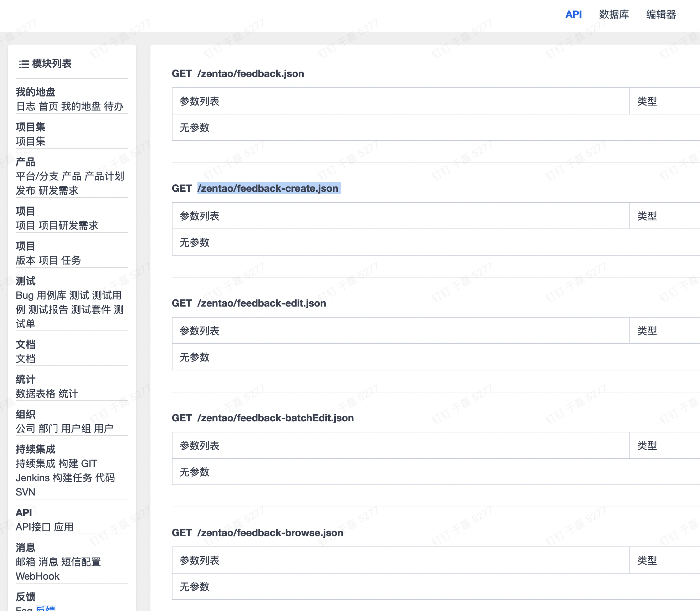700x611 pixels.
Task: Open the 待办 module link
Action: (114, 106)
